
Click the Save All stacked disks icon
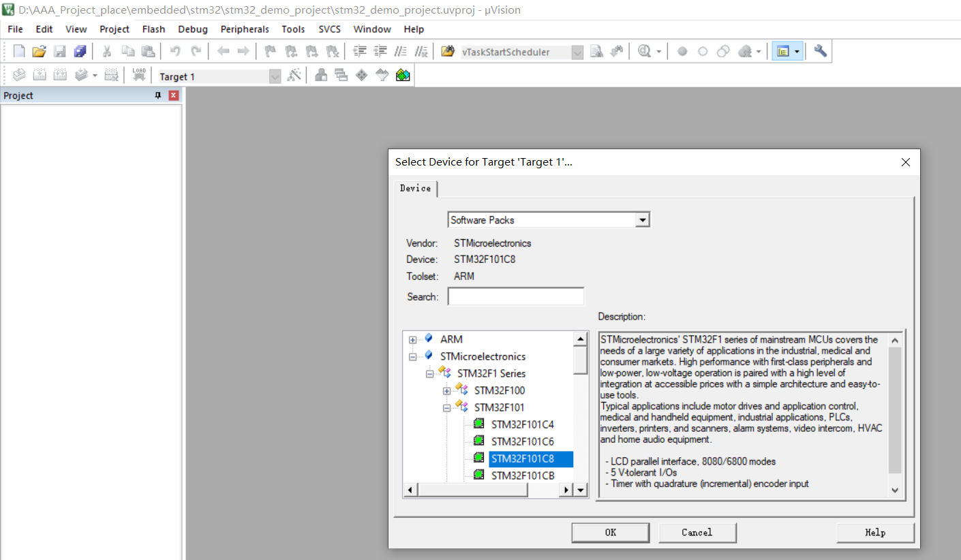[80, 52]
